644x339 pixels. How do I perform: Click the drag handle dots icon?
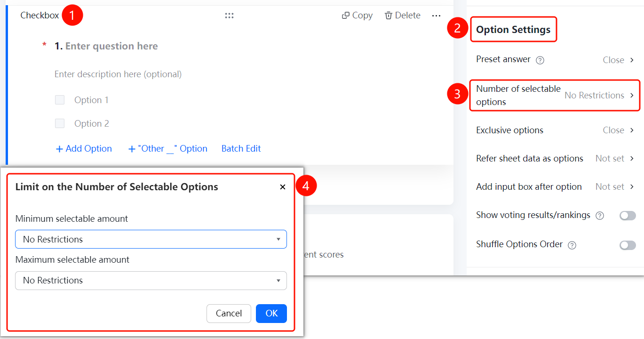pyautogui.click(x=229, y=16)
